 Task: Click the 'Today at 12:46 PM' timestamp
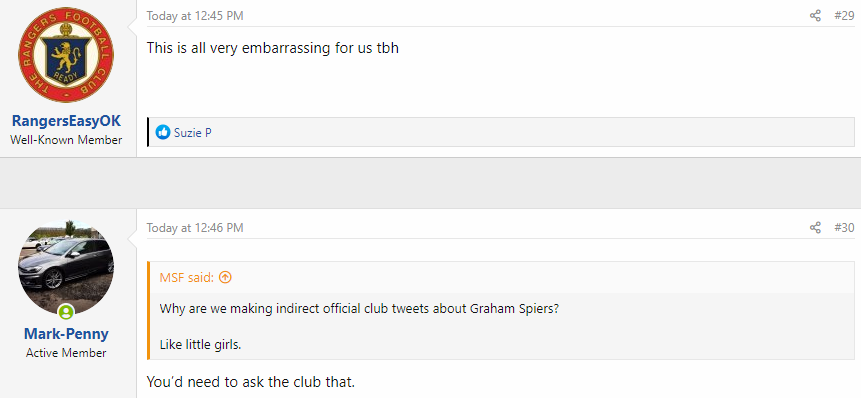195,227
